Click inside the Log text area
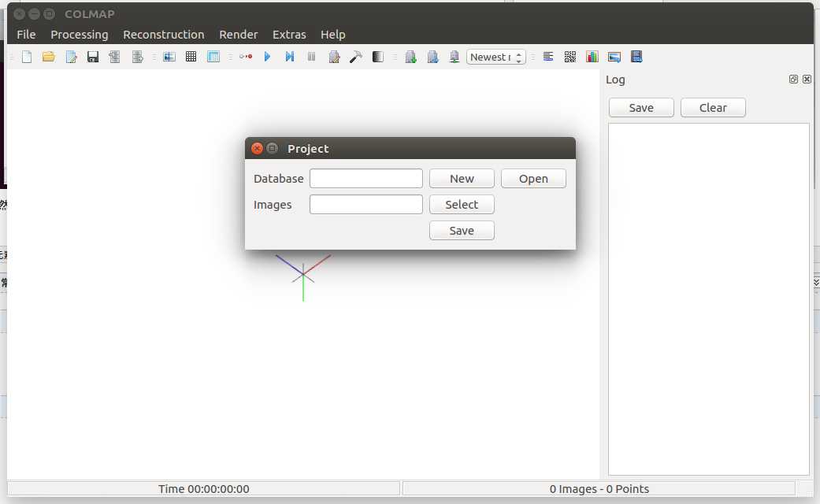The image size is (820, 504). pos(709,299)
